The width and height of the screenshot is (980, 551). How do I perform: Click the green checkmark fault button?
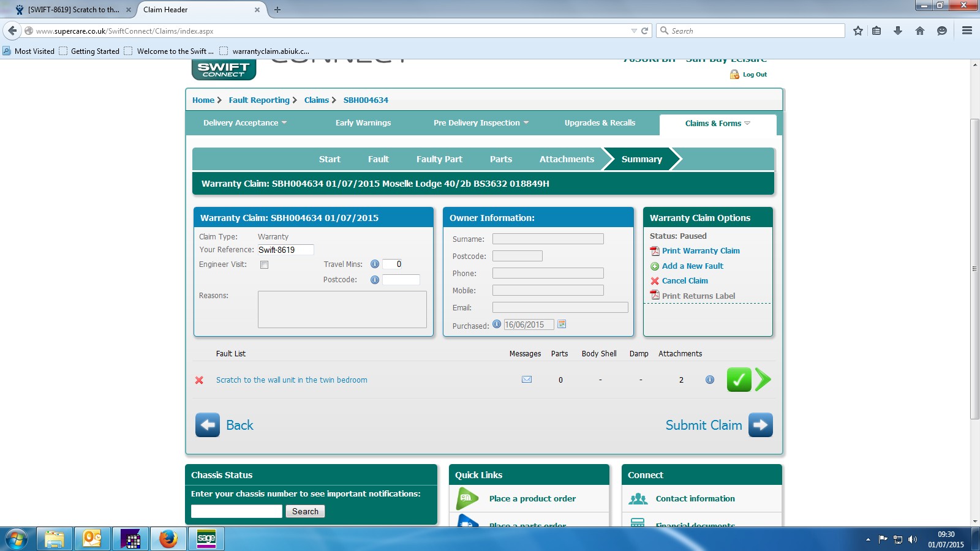pos(739,380)
